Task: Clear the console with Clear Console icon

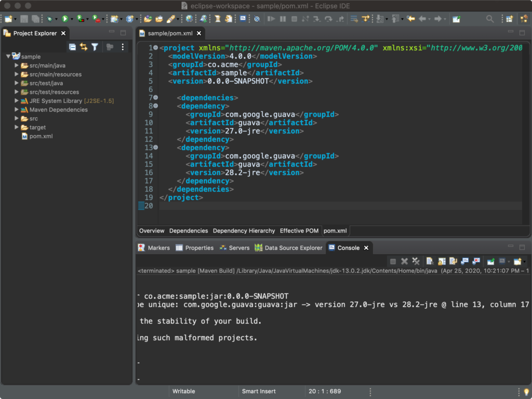Action: [x=430, y=261]
